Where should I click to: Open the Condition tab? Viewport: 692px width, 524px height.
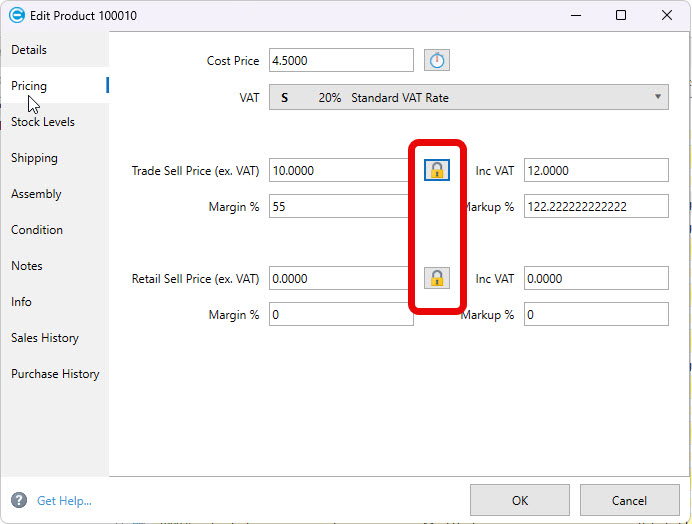[x=37, y=230]
